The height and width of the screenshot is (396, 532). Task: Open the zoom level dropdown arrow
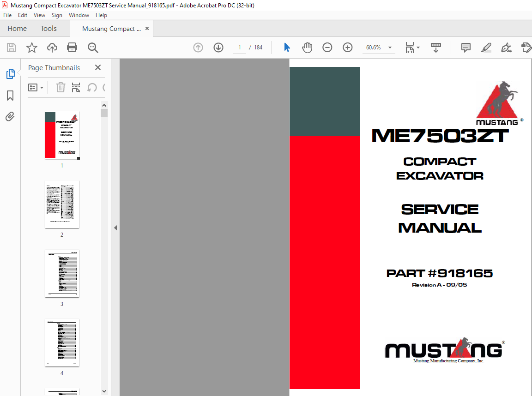(390, 48)
